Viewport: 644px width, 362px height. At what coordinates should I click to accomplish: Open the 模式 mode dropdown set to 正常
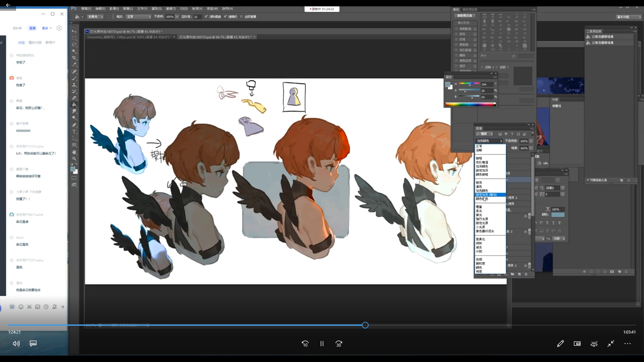pos(139,16)
